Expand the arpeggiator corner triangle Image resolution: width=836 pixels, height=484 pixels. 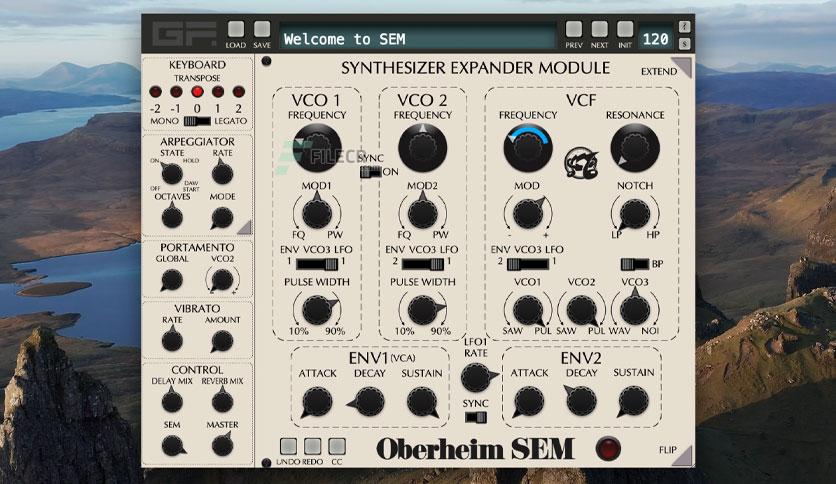click(245, 228)
